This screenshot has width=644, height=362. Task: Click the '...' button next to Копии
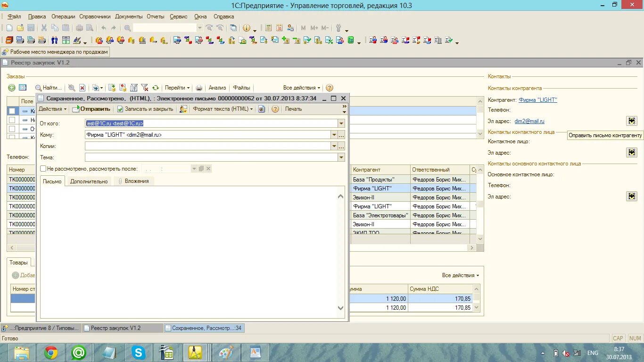tap(341, 146)
